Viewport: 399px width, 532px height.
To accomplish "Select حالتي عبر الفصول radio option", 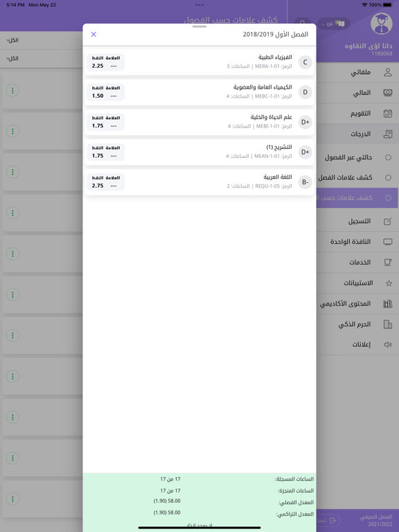I will tap(388, 157).
